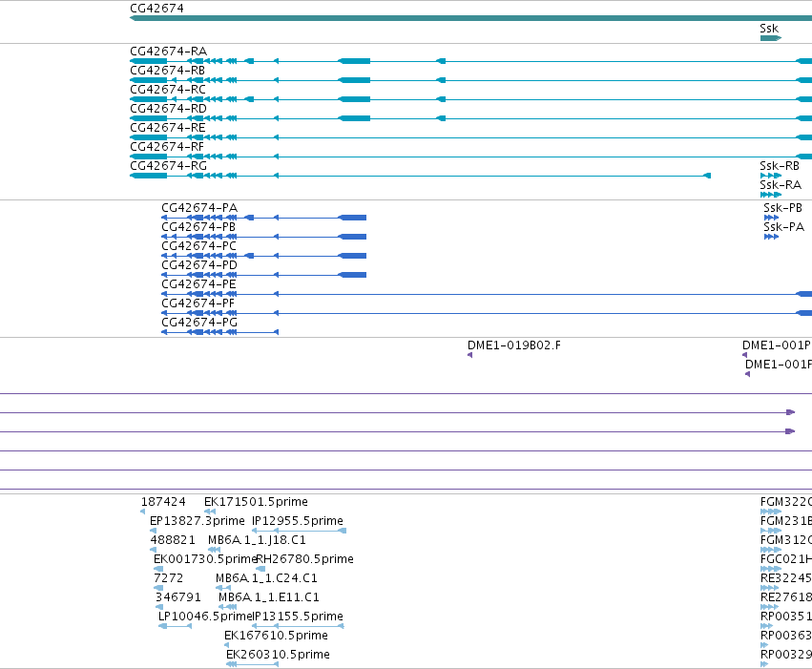This screenshot has width=812, height=669.
Task: Click the Ssk-PA protein label
Action: pyautogui.click(x=783, y=227)
